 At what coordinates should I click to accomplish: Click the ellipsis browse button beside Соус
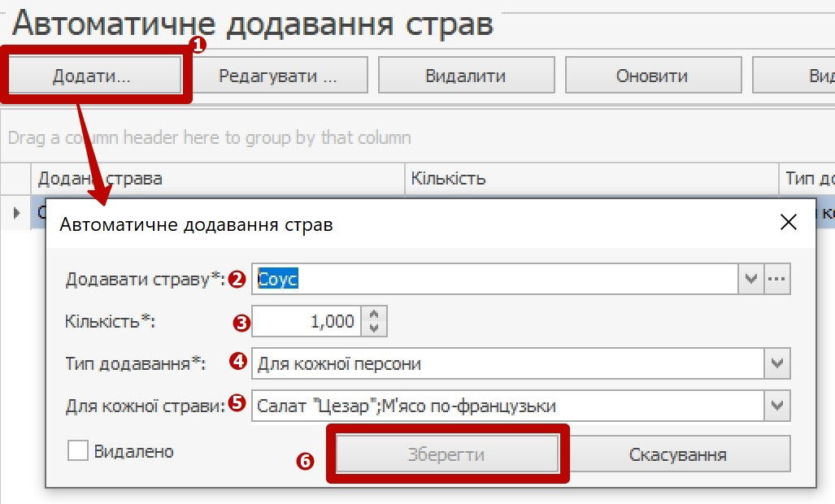click(x=777, y=280)
